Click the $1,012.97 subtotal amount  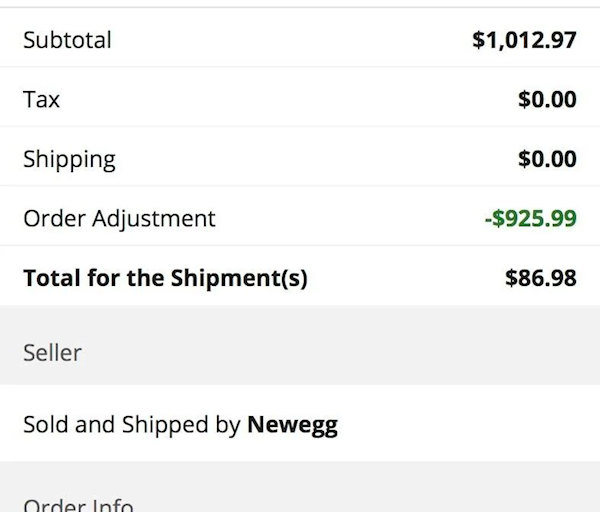click(x=524, y=41)
